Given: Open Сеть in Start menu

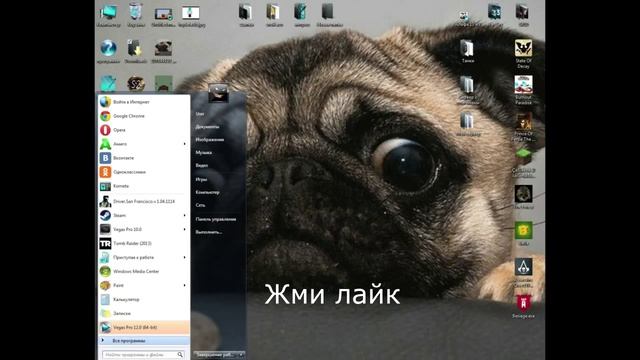Looking at the screenshot, I should (x=200, y=205).
